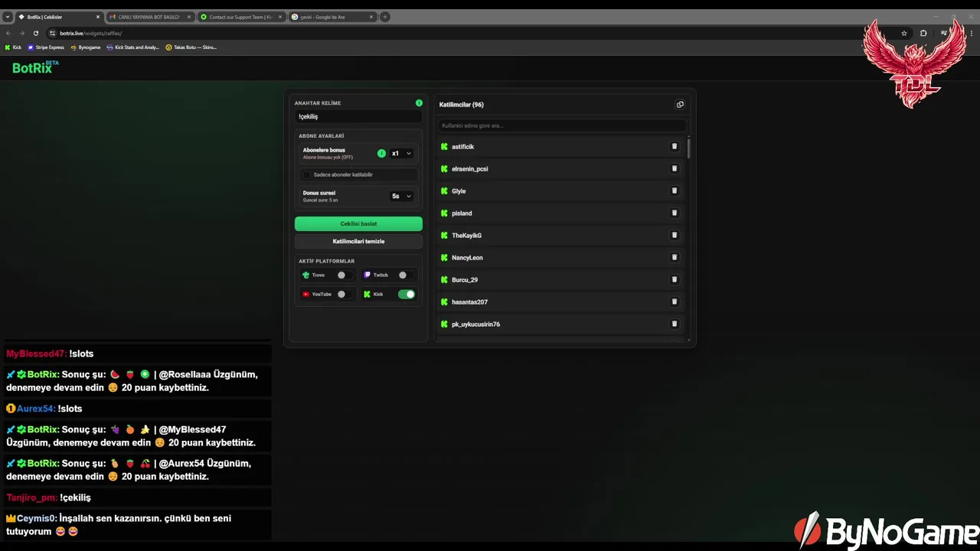Click the Kick icon beside astificik
This screenshot has height=551, width=980.
point(444,146)
